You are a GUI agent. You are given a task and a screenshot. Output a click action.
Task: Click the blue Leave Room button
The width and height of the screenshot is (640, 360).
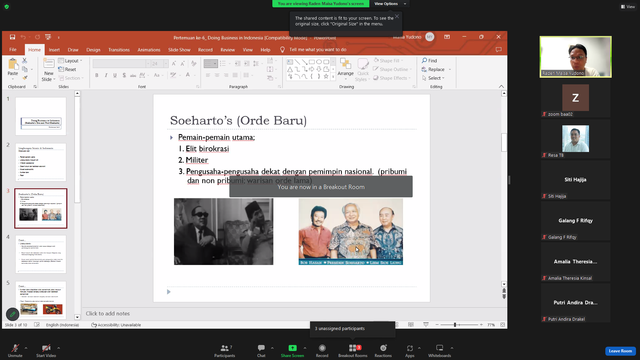click(620, 351)
